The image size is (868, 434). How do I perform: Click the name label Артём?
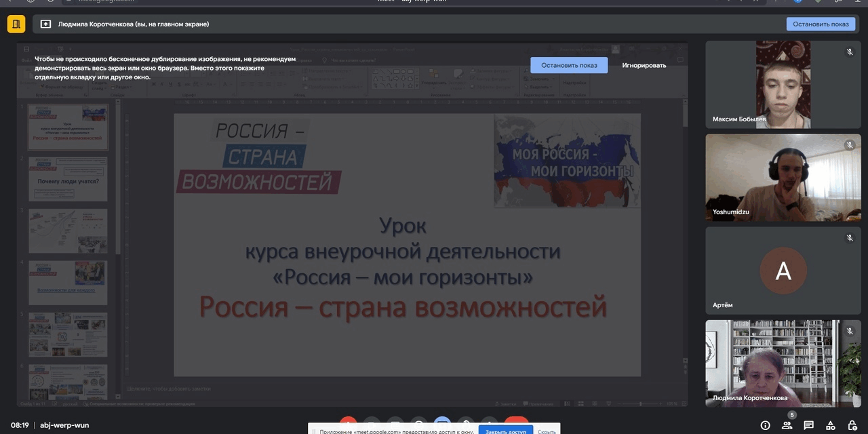point(723,305)
